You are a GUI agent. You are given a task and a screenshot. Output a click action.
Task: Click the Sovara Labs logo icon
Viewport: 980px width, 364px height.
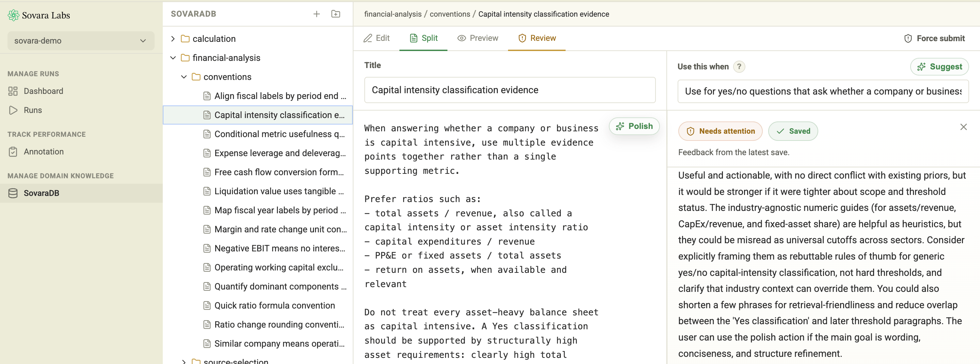click(x=13, y=15)
